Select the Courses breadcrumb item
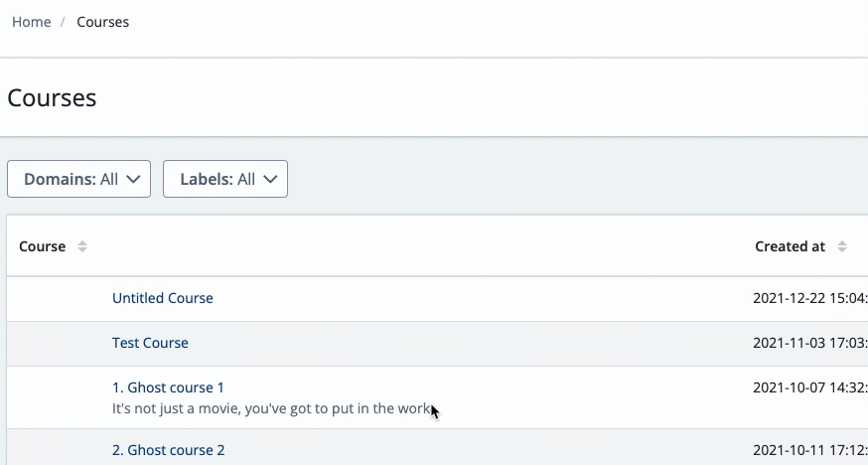 pyautogui.click(x=103, y=22)
